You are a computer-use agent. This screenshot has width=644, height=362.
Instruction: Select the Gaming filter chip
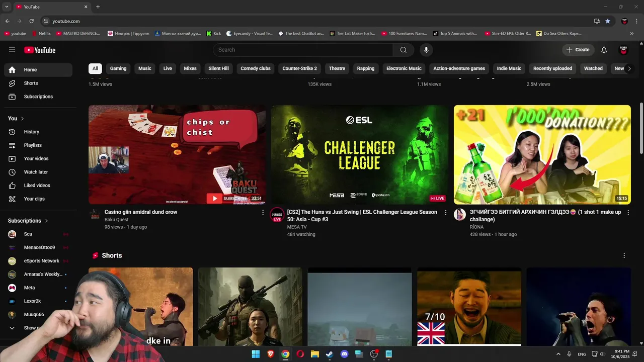(x=118, y=68)
